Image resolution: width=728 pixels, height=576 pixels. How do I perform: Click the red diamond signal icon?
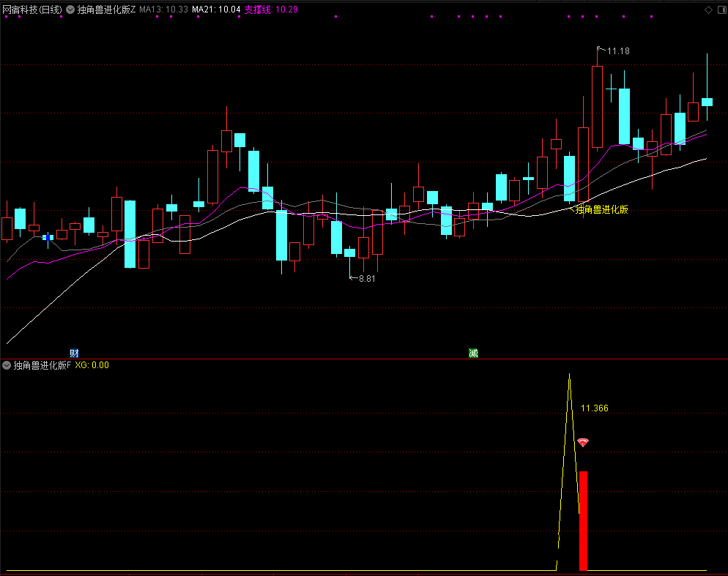click(x=583, y=443)
